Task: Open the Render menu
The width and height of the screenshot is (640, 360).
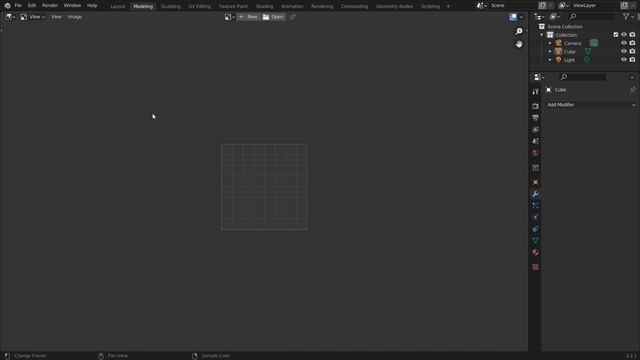Action: coord(50,6)
